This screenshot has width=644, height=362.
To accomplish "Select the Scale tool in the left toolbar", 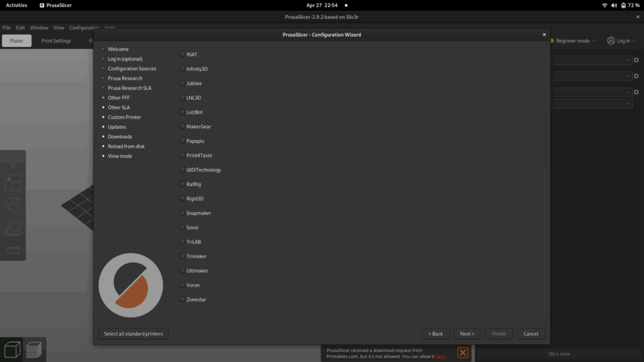I will click(x=13, y=183).
